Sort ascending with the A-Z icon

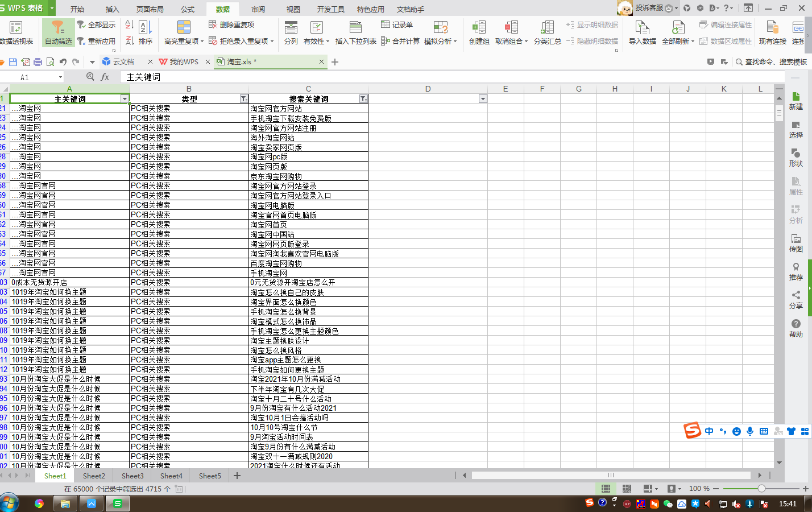tap(129, 24)
